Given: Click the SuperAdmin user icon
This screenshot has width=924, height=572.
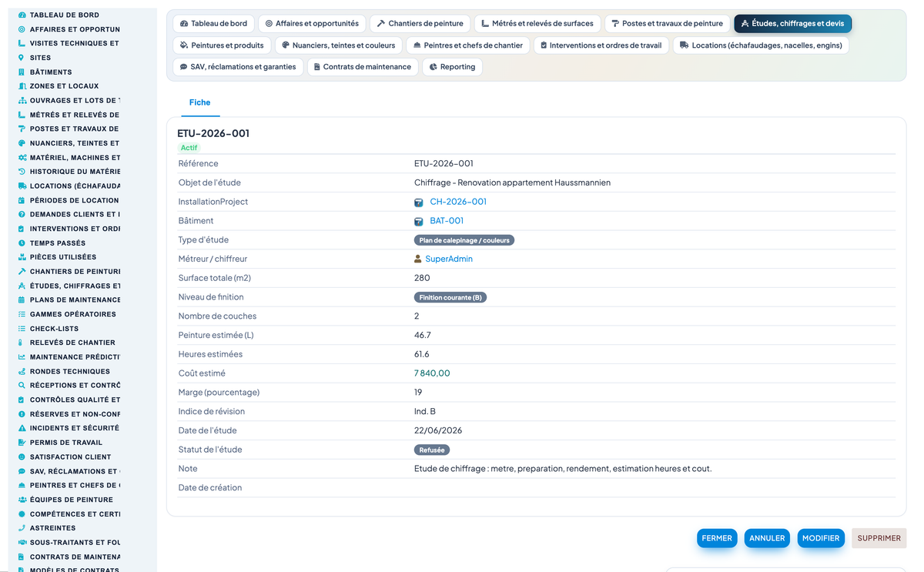Looking at the screenshot, I should [418, 259].
